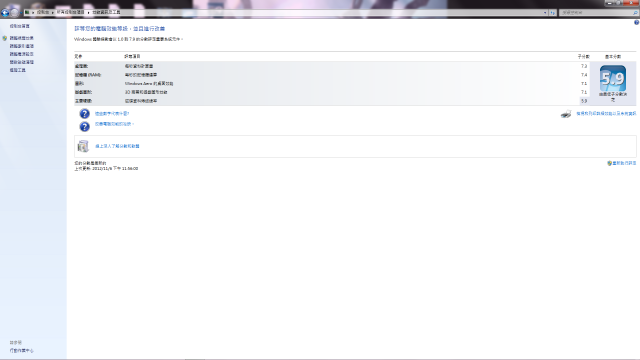Expand breadcrumb arrow after Control Panel segment

point(53,13)
